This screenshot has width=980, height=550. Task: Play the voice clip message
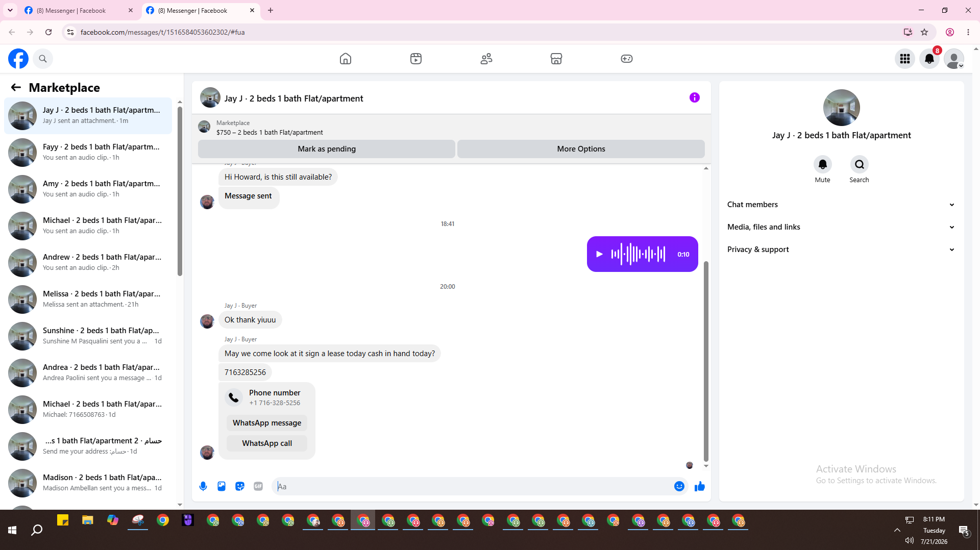tap(600, 254)
